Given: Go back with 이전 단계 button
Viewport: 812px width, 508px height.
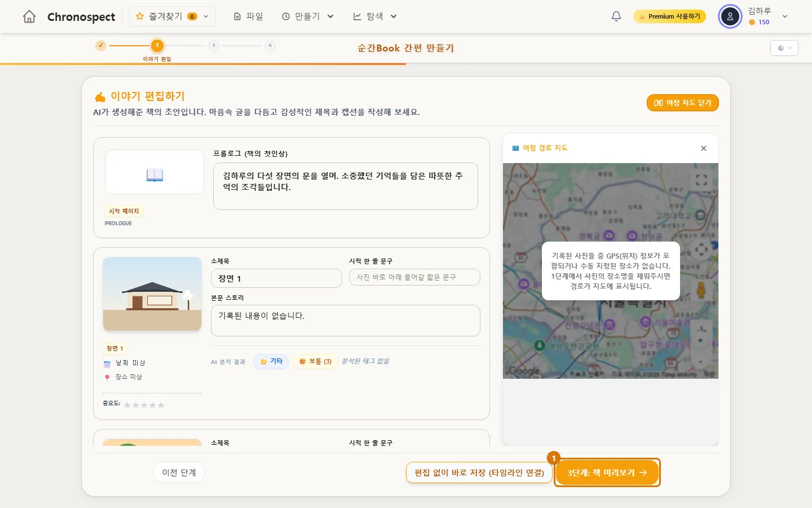Looking at the screenshot, I should 179,472.
